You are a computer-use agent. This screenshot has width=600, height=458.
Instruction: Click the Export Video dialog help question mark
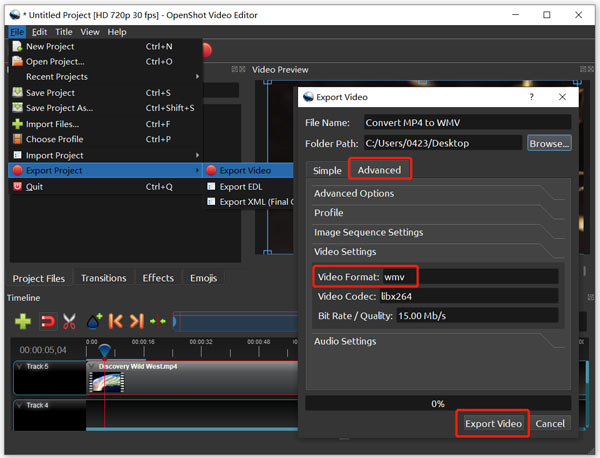pos(531,97)
